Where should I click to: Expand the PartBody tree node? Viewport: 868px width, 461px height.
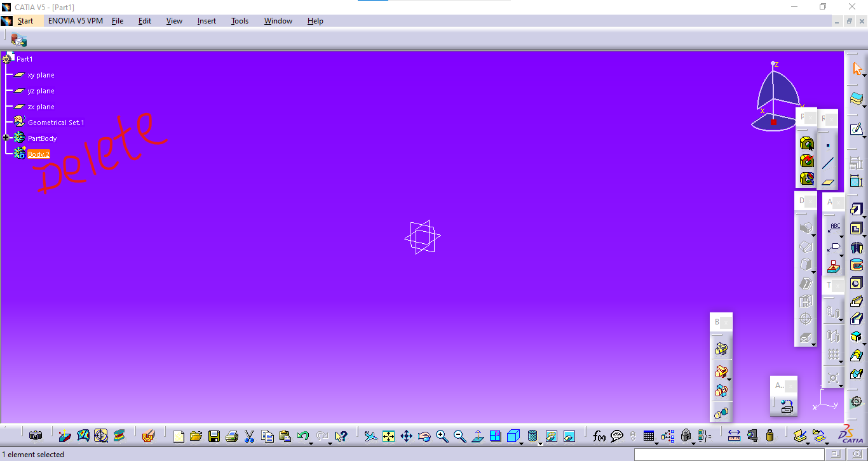click(6, 138)
